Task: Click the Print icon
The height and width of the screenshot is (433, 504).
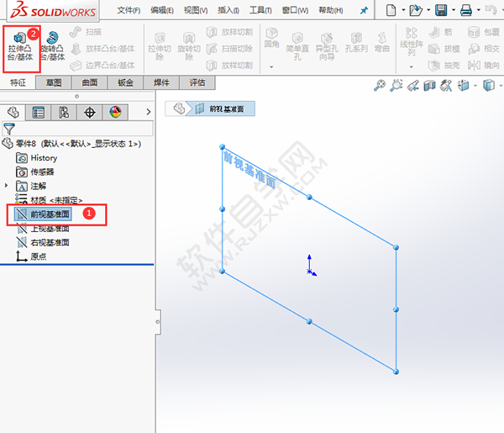Action: point(465,10)
